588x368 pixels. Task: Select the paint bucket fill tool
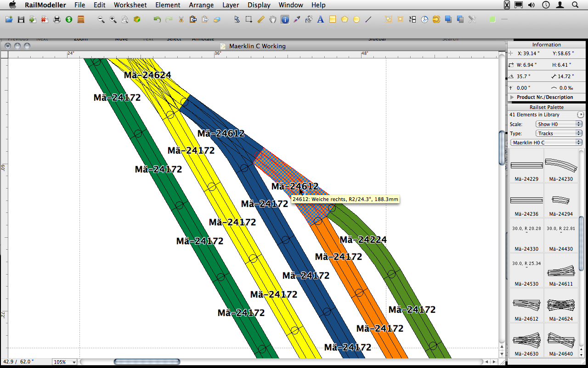tap(309, 19)
